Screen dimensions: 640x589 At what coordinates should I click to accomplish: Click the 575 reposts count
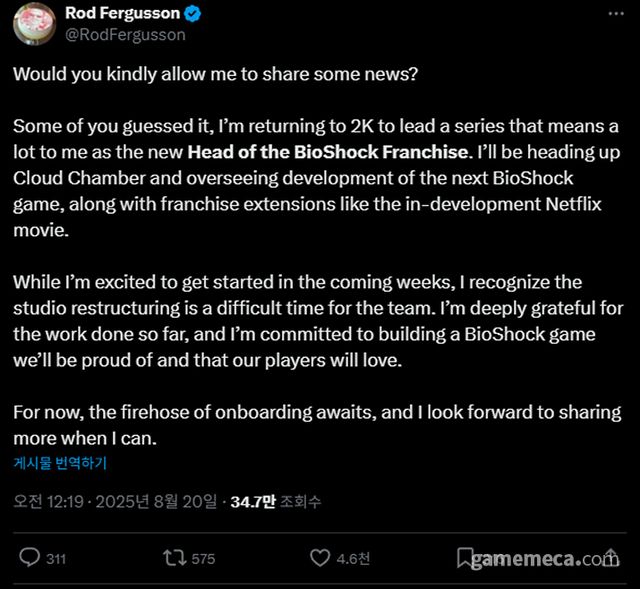click(x=203, y=559)
